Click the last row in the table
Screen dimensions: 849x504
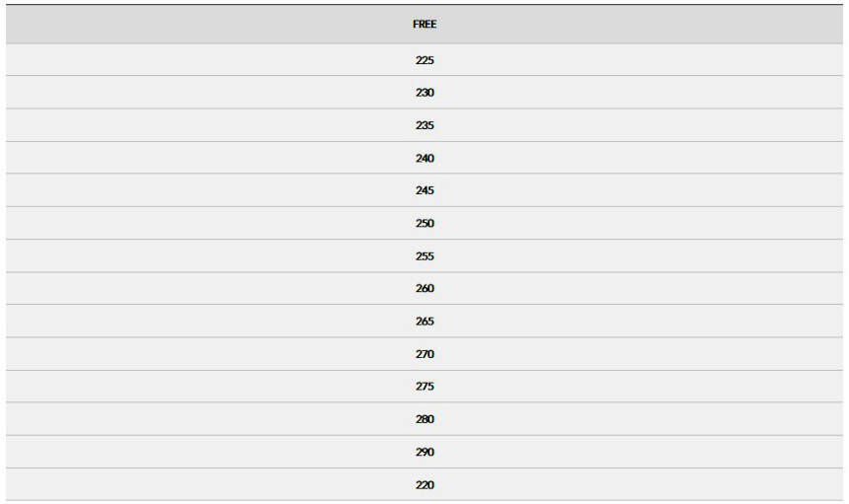(424, 484)
